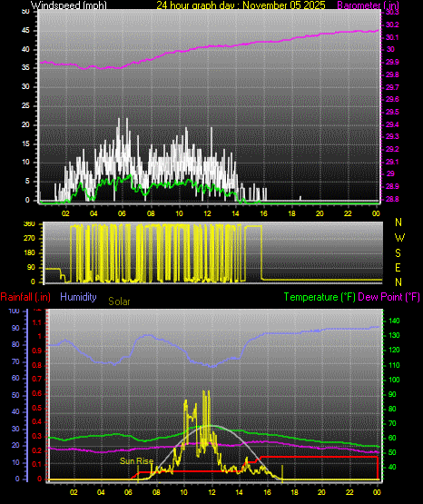This screenshot has width=423, height=504.
Task: Click the 16 hour tick on wind graph
Action: coord(263,213)
